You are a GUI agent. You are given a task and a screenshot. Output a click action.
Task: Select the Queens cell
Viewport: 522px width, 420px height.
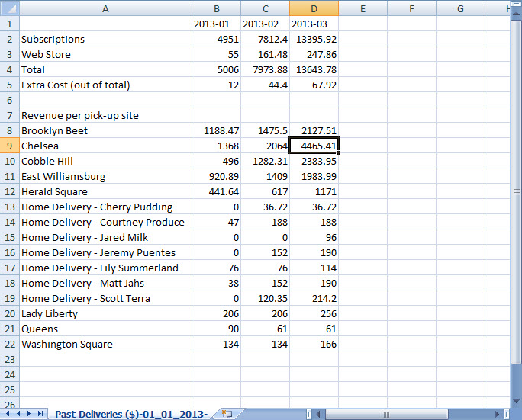(105, 329)
